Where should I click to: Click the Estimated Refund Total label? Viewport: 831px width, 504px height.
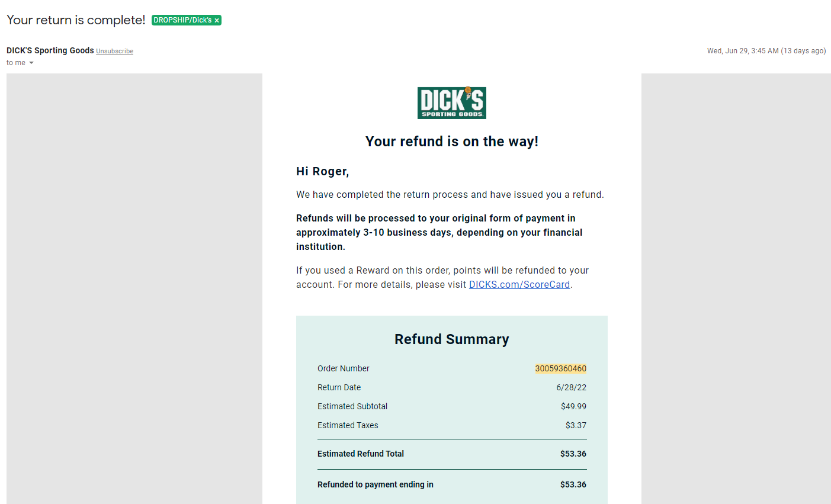point(361,454)
